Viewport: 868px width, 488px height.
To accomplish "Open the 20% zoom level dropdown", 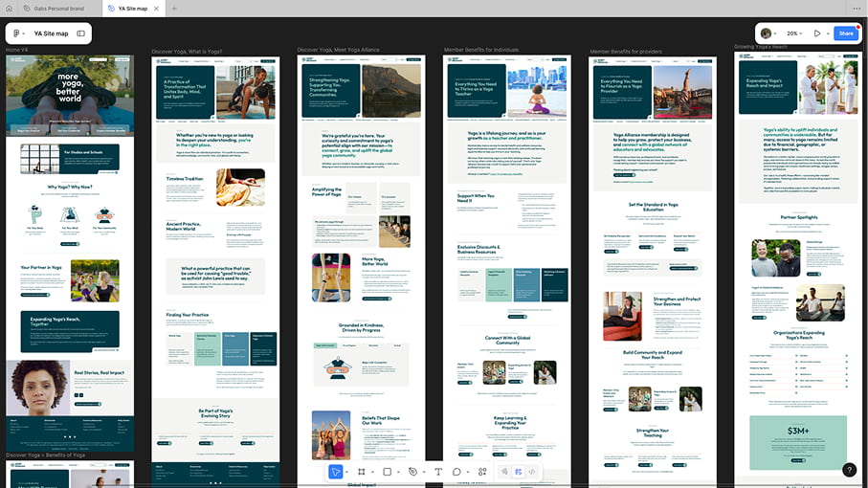I will click(x=794, y=33).
